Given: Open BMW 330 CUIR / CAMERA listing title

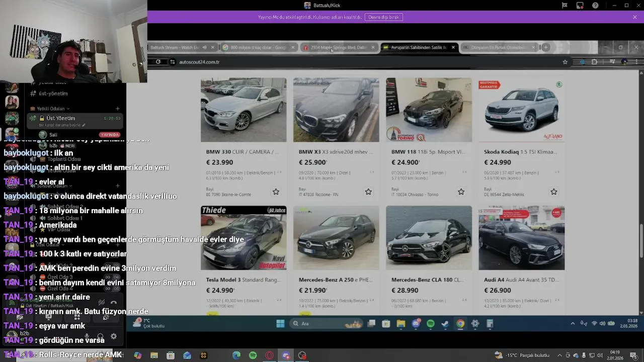Looking at the screenshot, I should [x=243, y=152].
